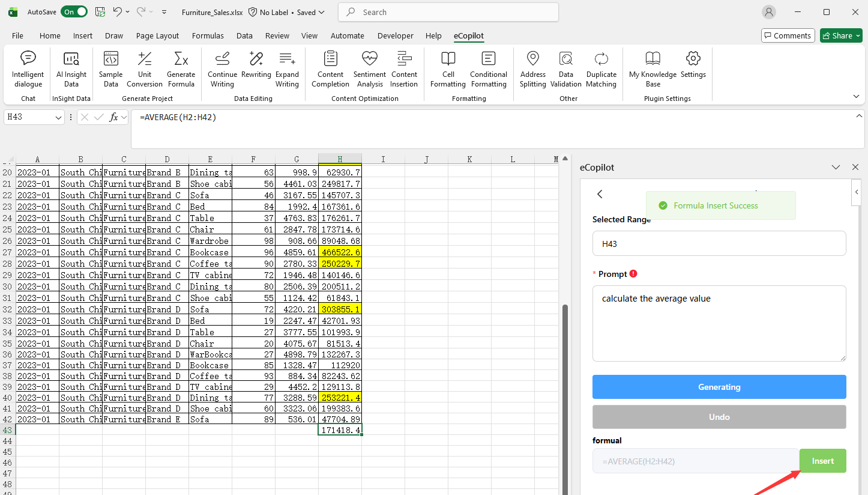Select the Unit Conversion tool

click(144, 68)
